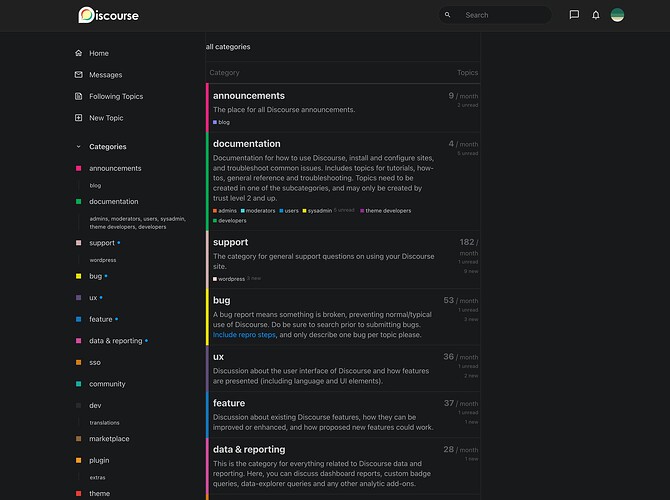The height and width of the screenshot is (500, 670).
Task: Open marketplace category in sidebar
Action: point(109,438)
